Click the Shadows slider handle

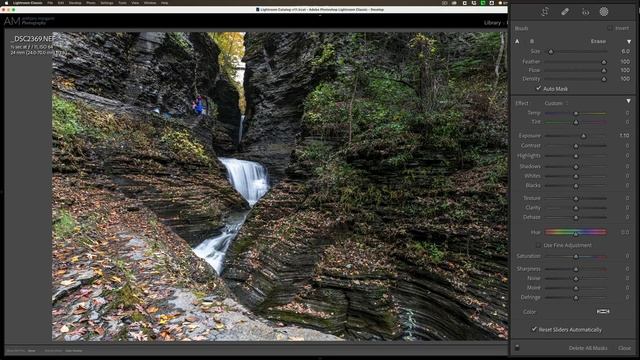[x=576, y=167]
